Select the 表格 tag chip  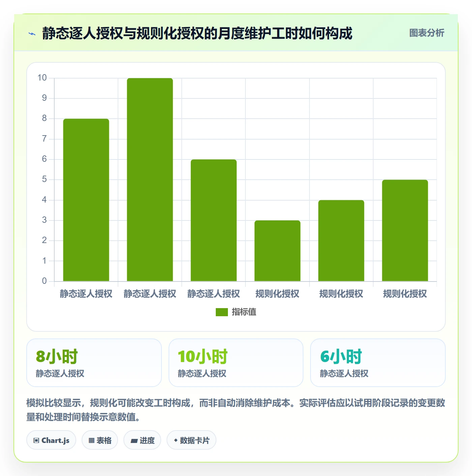point(100,440)
